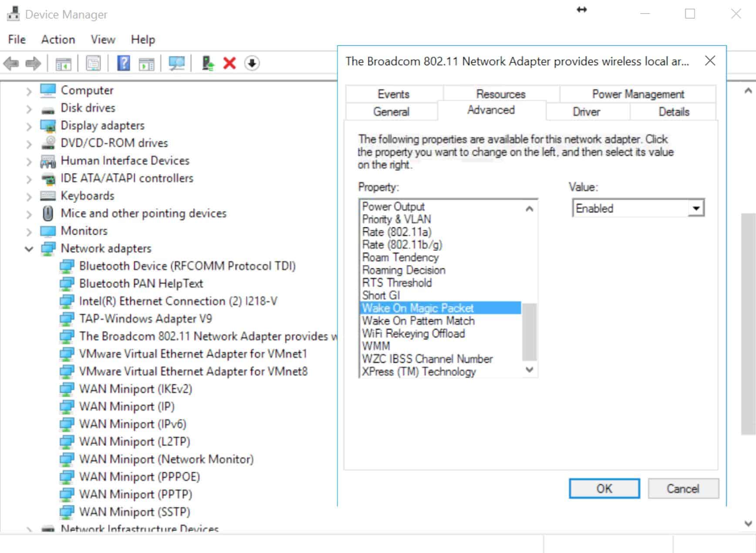Image resolution: width=756 pixels, height=553 pixels.
Task: Click the DVD/CD-ROM drives disc icon
Action: click(x=48, y=143)
